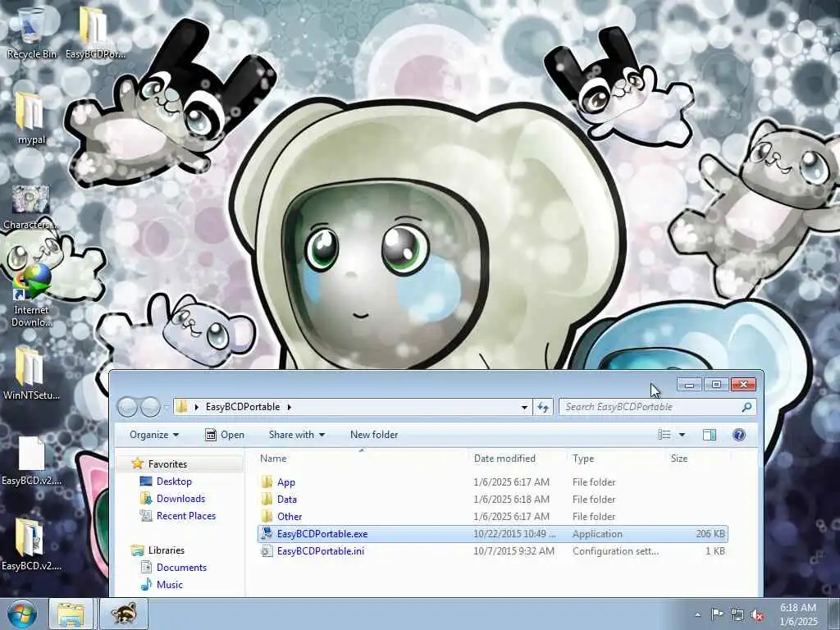Open the Action Center flag icon
The height and width of the screenshot is (630, 840).
[717, 614]
